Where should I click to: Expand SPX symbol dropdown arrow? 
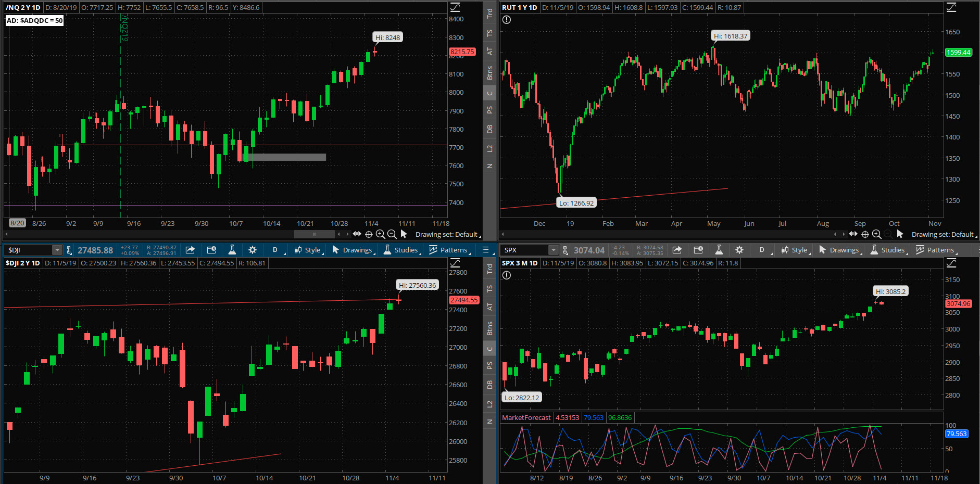554,250
